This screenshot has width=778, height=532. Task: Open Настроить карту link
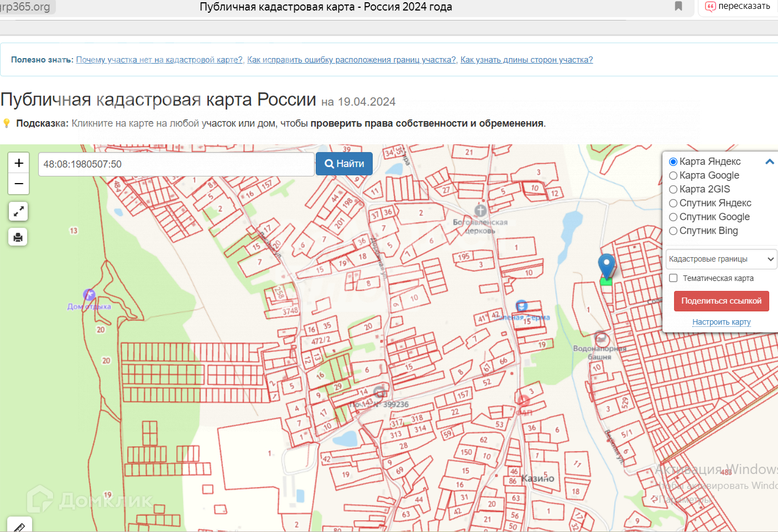tap(721, 322)
